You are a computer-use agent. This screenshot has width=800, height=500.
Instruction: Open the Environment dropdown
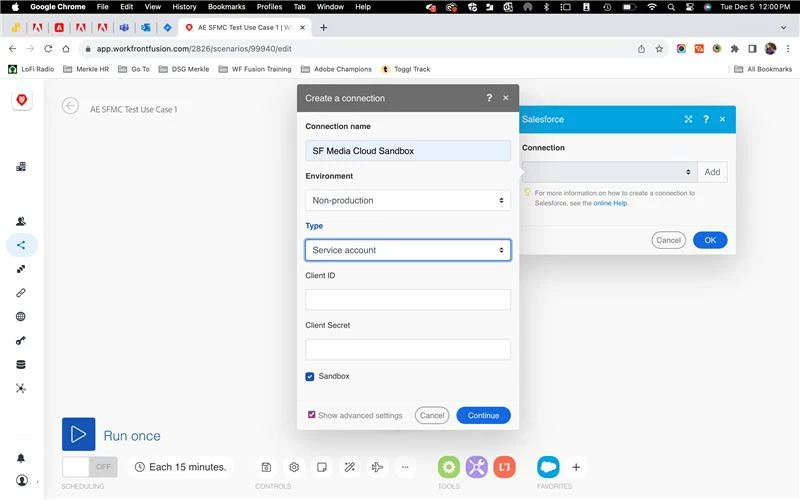(408, 201)
